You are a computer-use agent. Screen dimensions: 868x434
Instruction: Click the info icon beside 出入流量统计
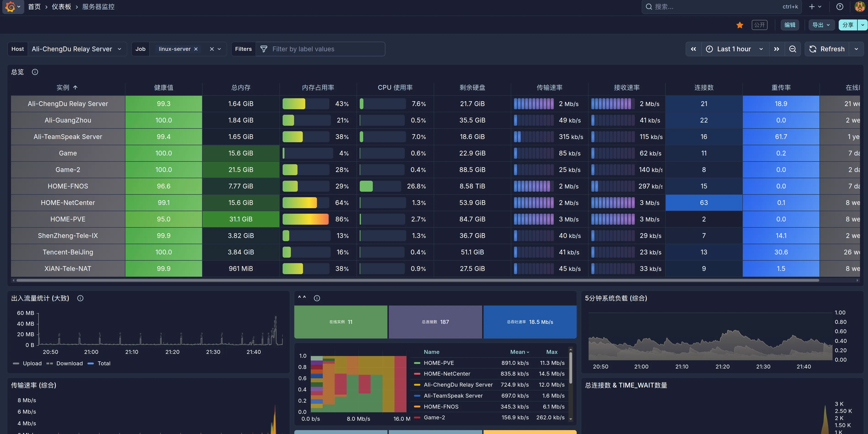tap(80, 298)
